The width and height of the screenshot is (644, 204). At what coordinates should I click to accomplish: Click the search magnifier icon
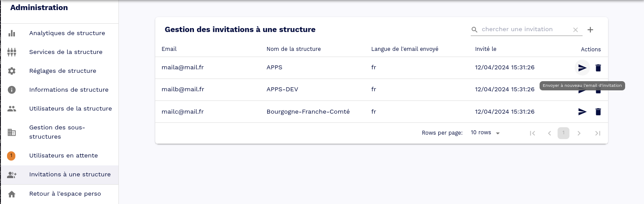pos(475,30)
